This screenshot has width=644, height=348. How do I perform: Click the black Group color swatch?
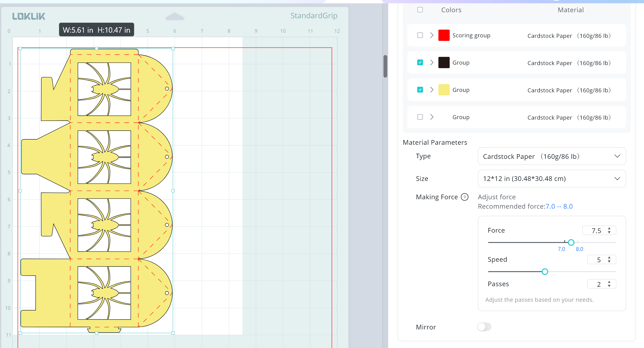click(444, 63)
